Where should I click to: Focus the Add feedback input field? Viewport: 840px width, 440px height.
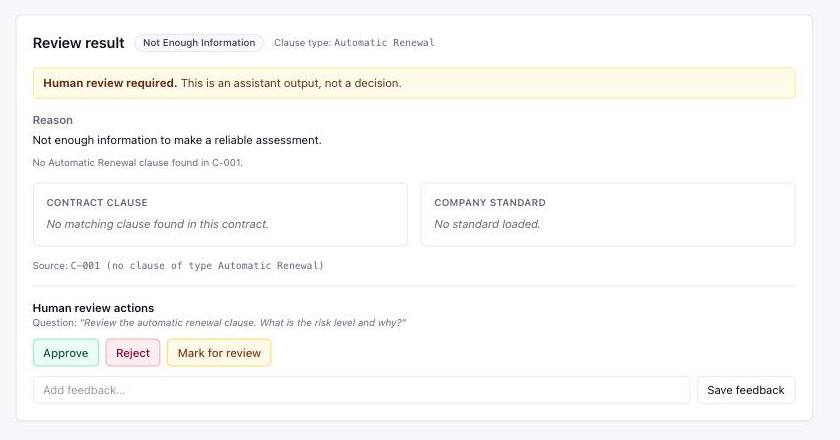361,390
